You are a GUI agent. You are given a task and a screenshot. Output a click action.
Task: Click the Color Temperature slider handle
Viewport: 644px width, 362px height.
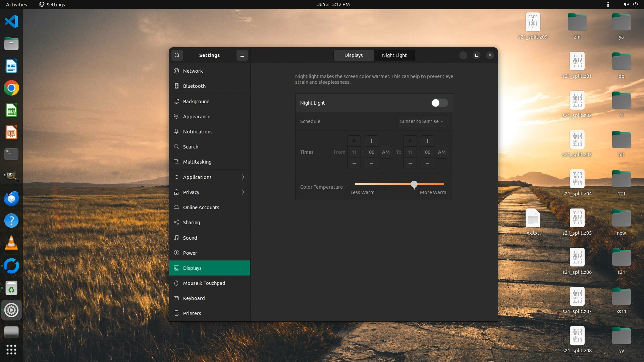[414, 184]
